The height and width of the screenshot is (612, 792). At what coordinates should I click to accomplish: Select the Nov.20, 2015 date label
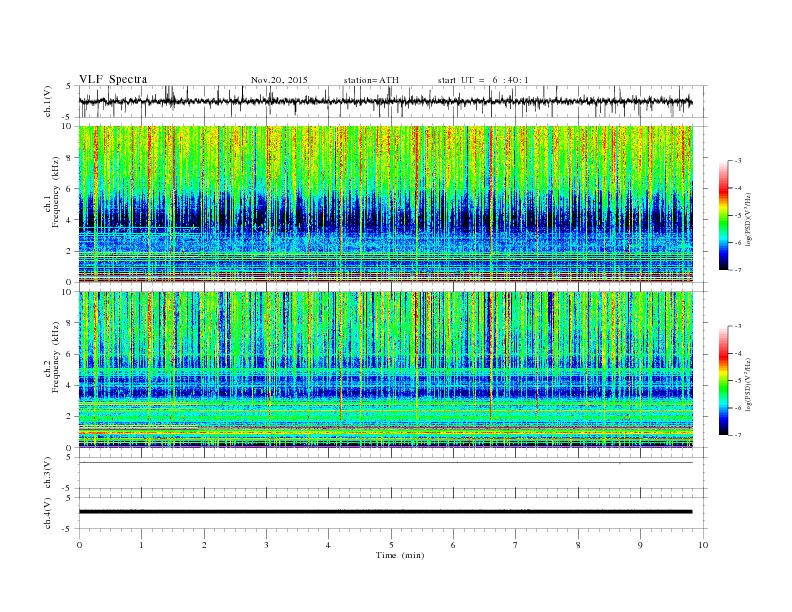click(279, 80)
